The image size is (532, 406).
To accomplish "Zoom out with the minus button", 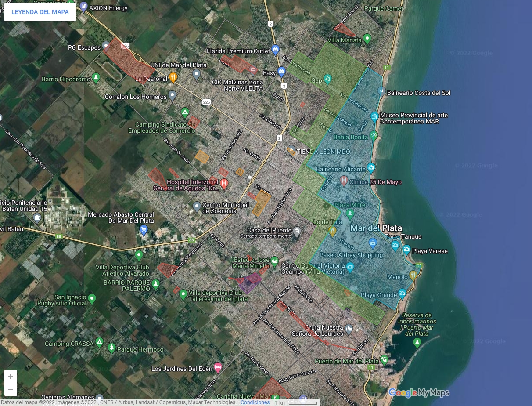I will (11, 389).
